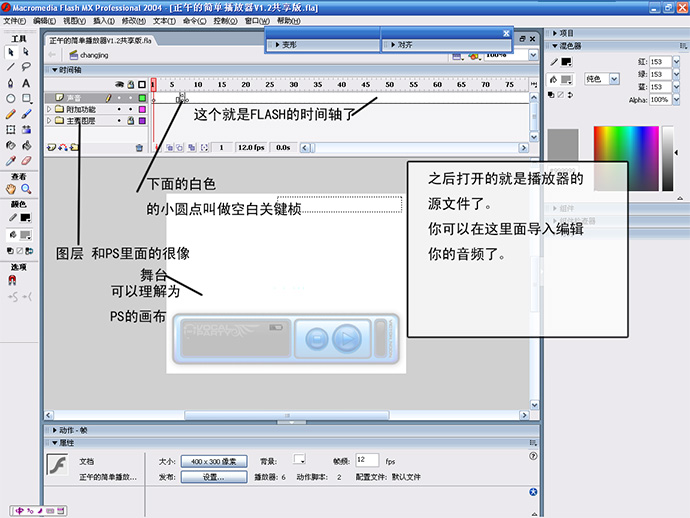Open the 控制(O) menu
This screenshot has width=690, height=518.
(225, 21)
